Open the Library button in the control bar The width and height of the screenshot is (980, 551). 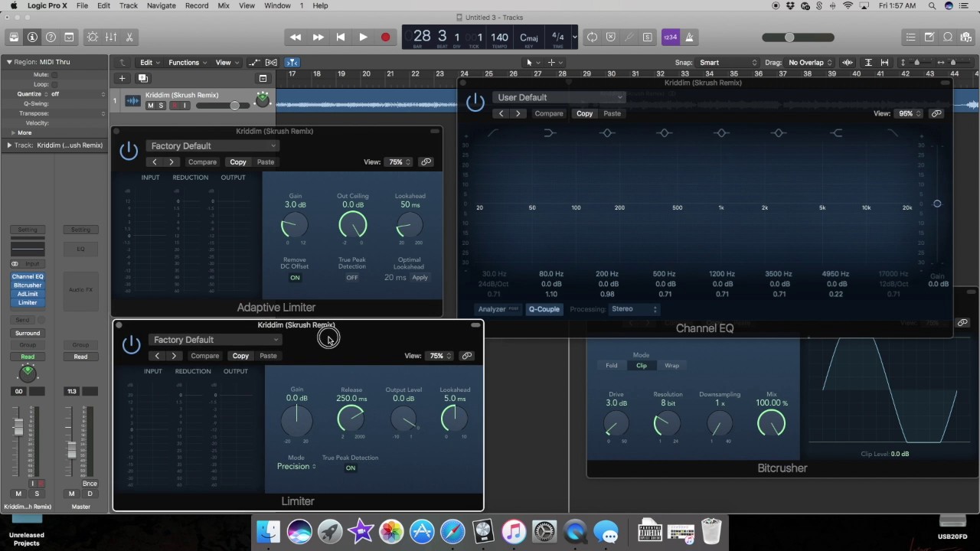(14, 37)
